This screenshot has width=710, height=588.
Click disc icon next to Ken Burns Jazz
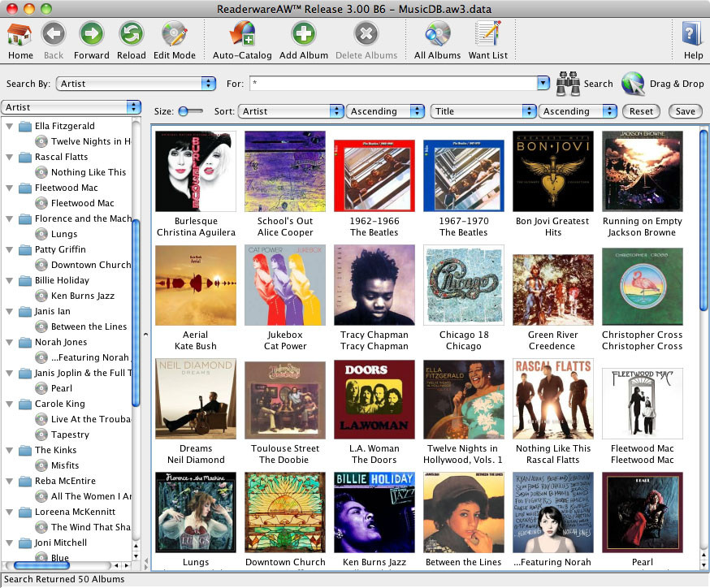pyautogui.click(x=41, y=296)
